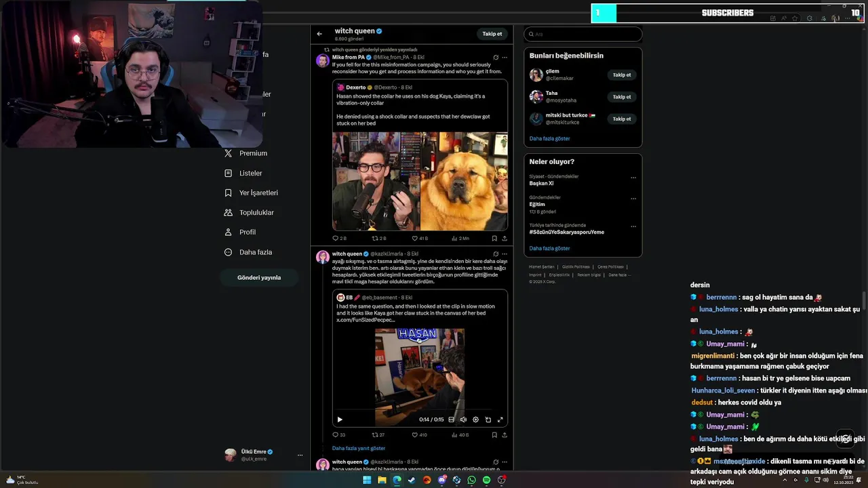Screen dimensions: 868x488
Task: View analytics of the post with 2 Mn views
Action: (x=460, y=239)
